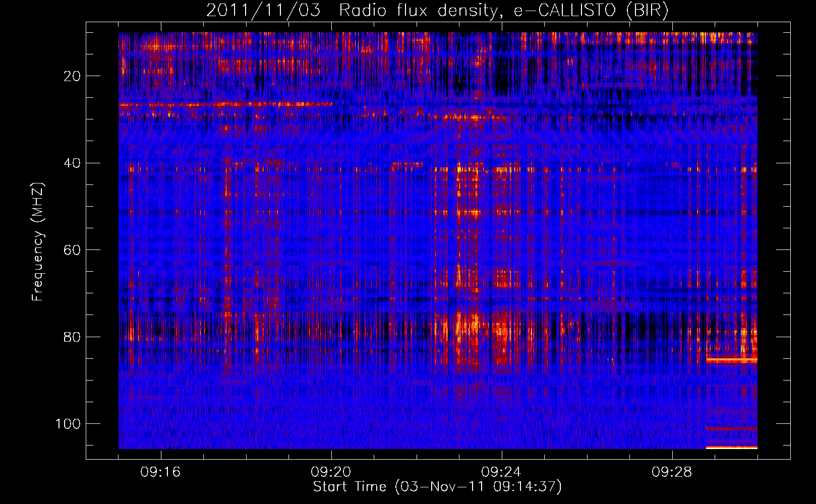816x504 pixels.
Task: Click the date "2011/11/03" in the title
Action: coord(263,11)
